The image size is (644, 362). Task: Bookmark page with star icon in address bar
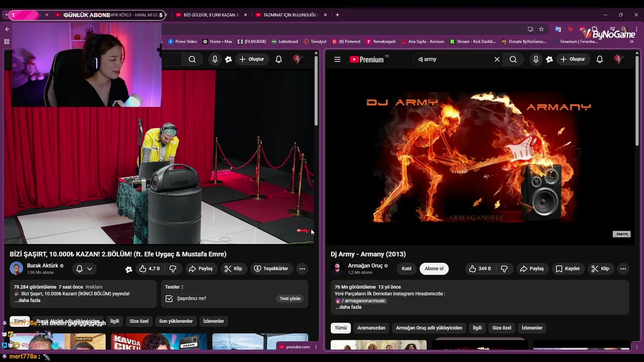coord(541,29)
